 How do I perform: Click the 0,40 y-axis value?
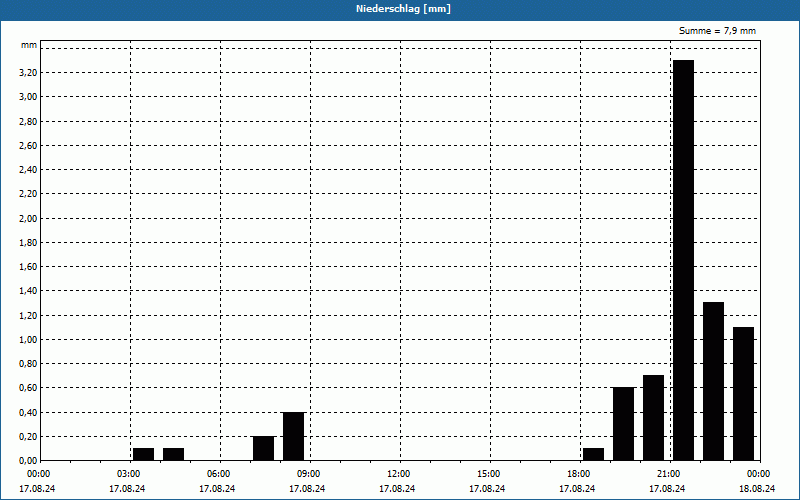coord(28,412)
